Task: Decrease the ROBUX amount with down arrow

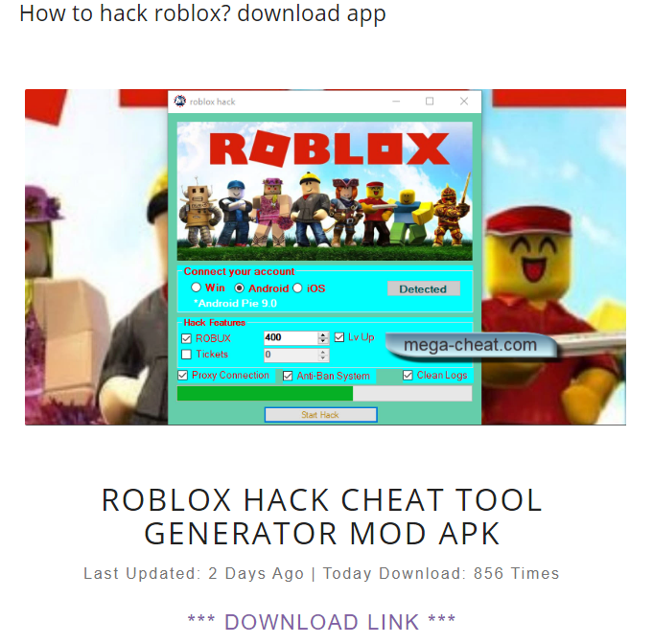Action: pyautogui.click(x=323, y=341)
